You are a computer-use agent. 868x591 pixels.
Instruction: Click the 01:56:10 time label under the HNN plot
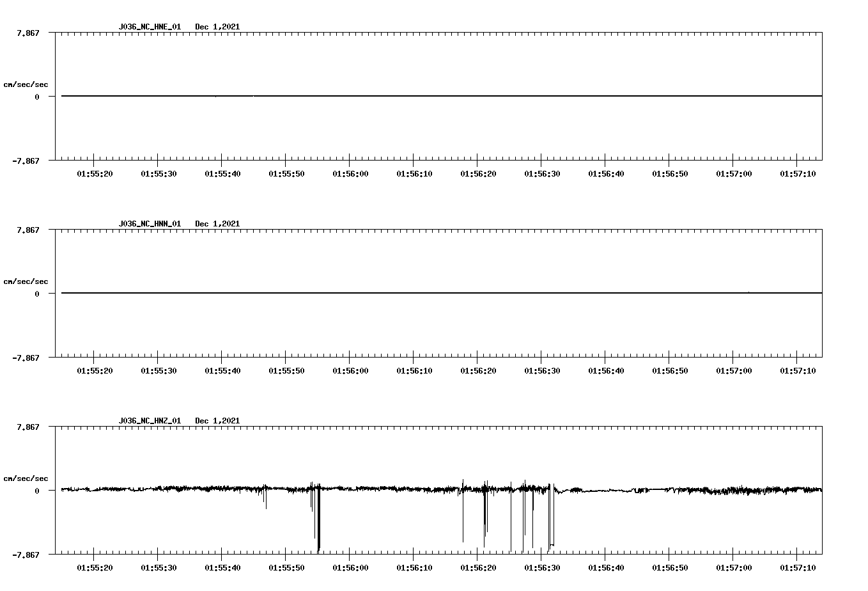click(414, 371)
